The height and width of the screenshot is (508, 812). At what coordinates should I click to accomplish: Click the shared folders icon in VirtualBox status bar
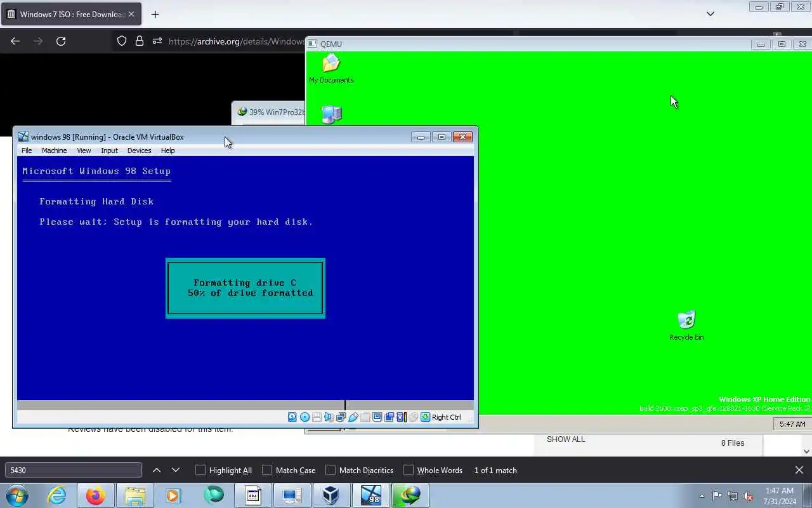365,417
